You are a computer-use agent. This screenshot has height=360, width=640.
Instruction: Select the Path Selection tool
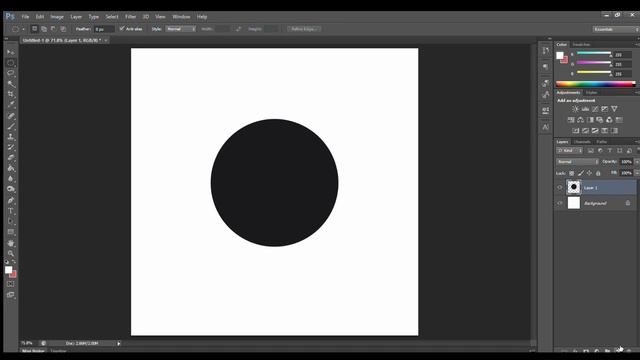(x=11, y=222)
